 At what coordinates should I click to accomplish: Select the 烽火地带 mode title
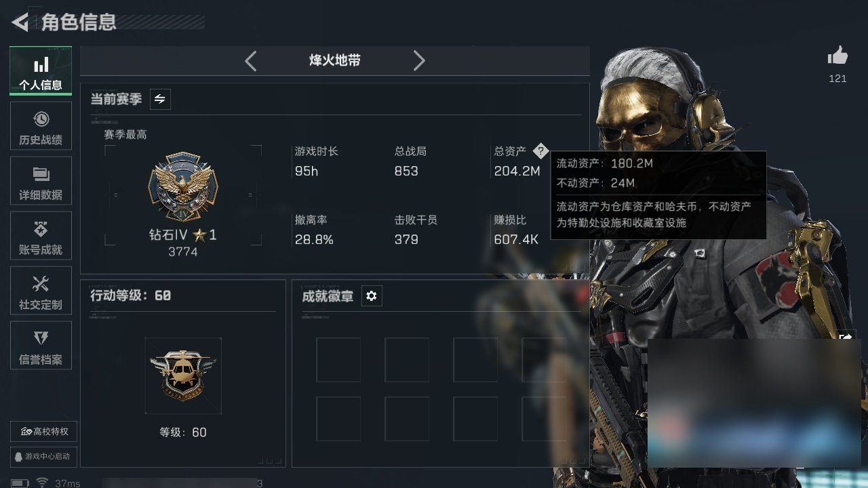pos(335,60)
